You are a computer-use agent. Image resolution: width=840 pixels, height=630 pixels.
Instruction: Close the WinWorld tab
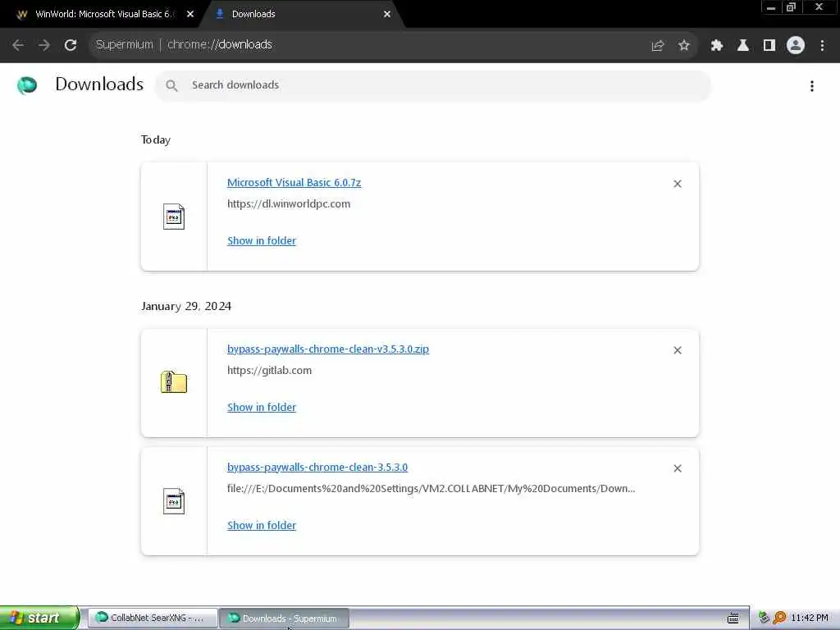[x=190, y=15]
